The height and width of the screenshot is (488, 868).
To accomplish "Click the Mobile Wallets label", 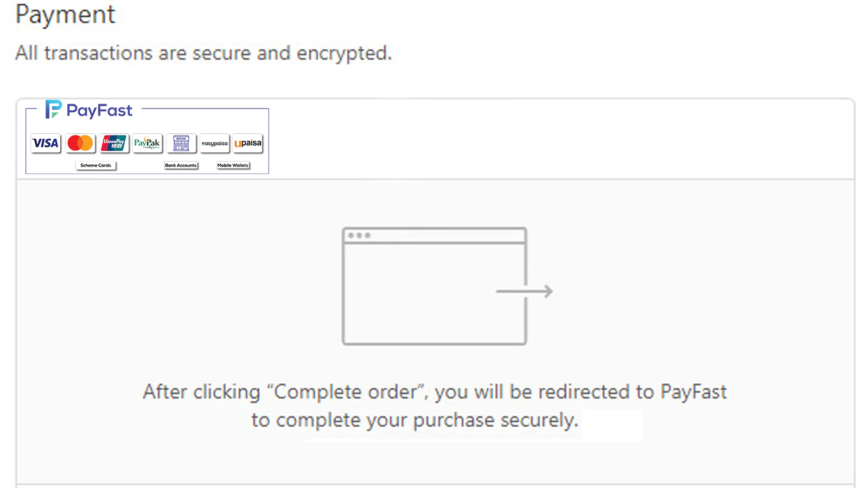I will pyautogui.click(x=233, y=165).
